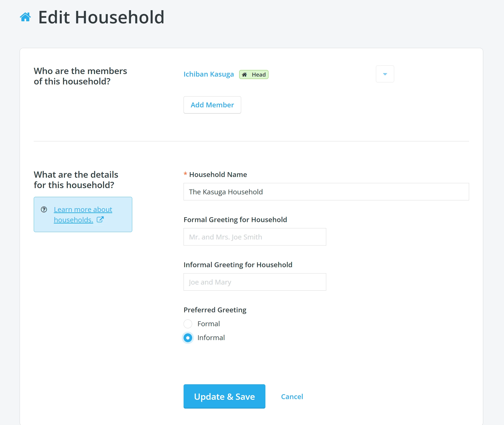The width and height of the screenshot is (504, 425).
Task: Click the question mark help icon
Action: click(x=44, y=210)
